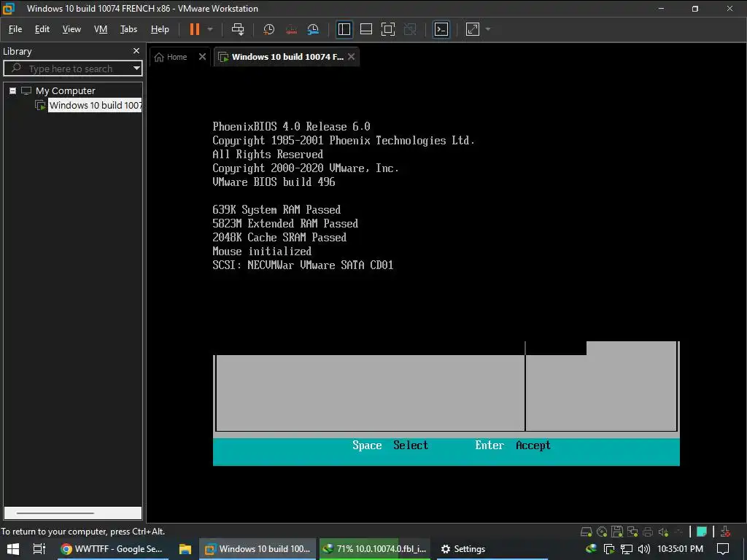Click the Internet Download Manager tray icon

591,549
